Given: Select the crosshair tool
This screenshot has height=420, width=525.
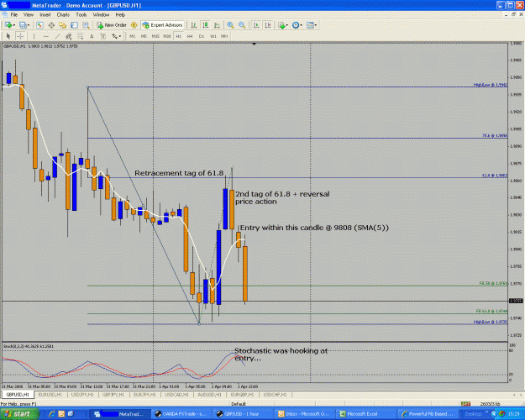Looking at the screenshot, I should pyautogui.click(x=20, y=36).
